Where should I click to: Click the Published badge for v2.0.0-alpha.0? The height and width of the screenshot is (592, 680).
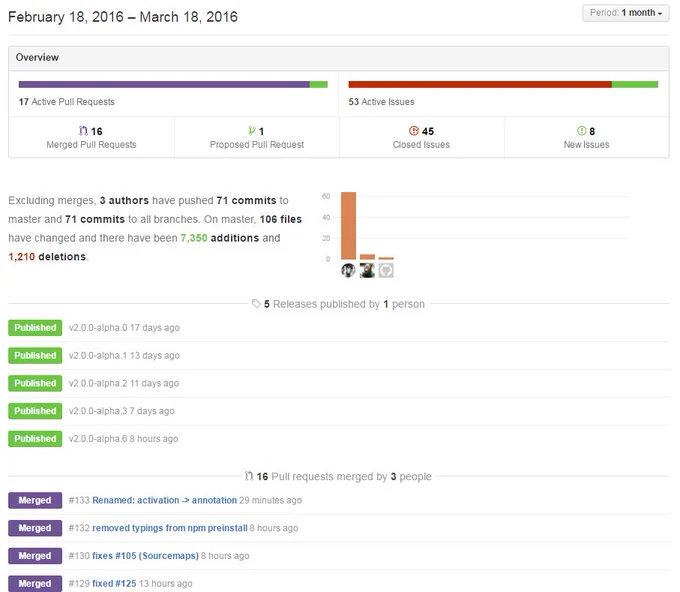(x=35, y=327)
